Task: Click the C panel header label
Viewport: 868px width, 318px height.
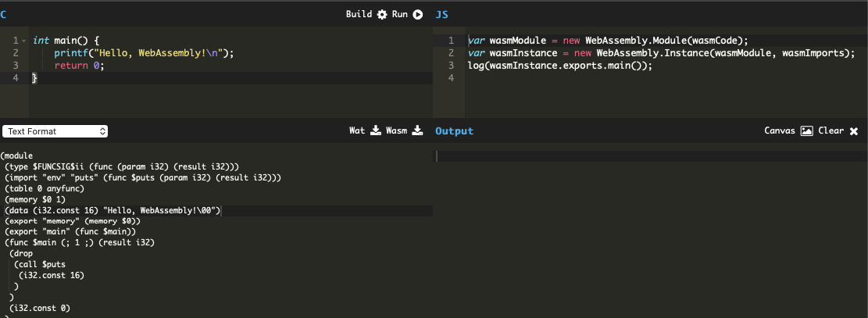Action: (x=4, y=15)
